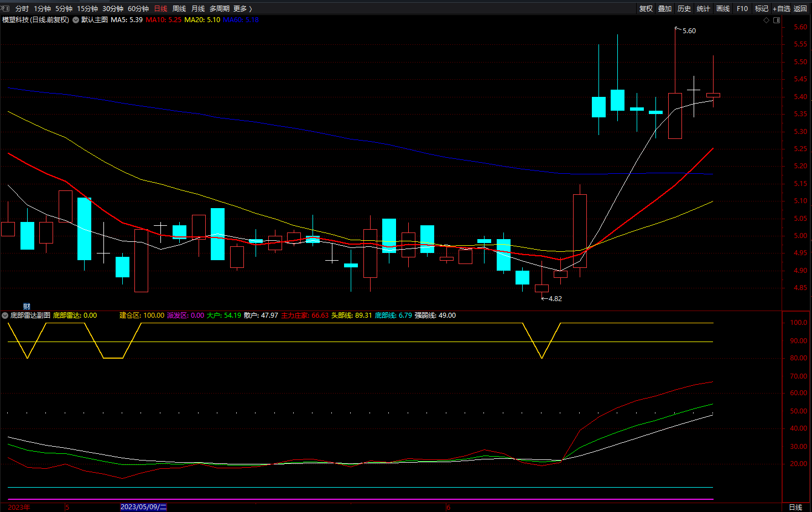Click the 复权 adjustment button

click(646, 8)
